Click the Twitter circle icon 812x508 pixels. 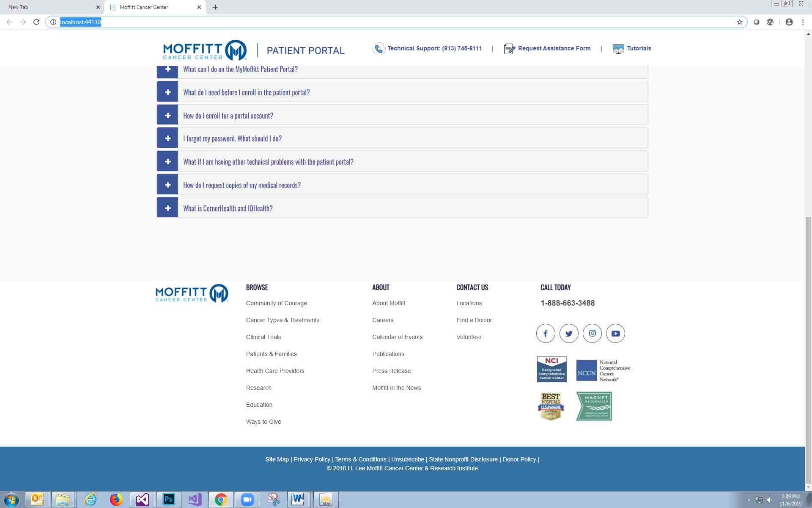(569, 334)
